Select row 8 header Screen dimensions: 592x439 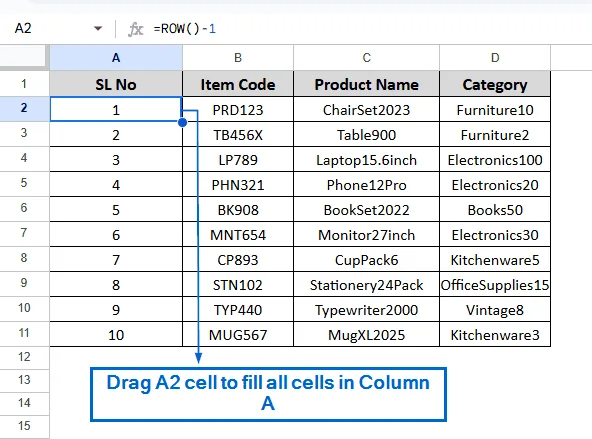[24, 258]
